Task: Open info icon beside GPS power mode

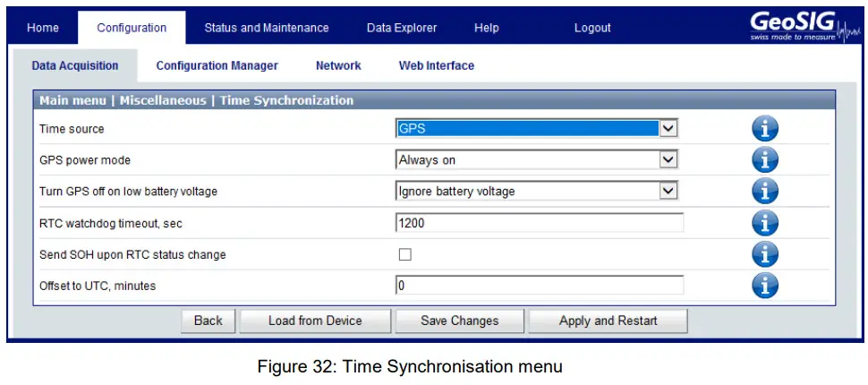Action: (x=764, y=160)
